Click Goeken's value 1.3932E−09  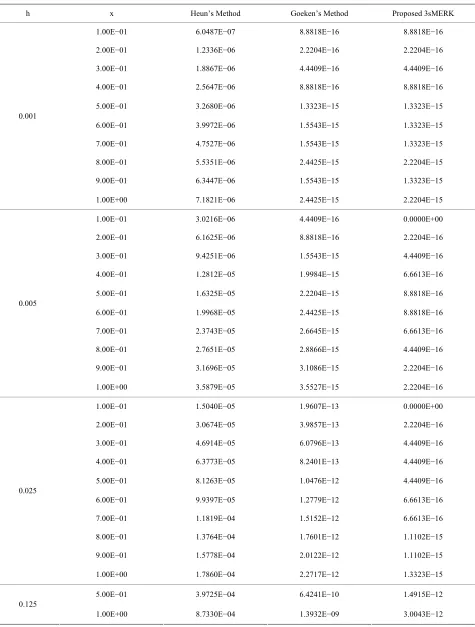[x=319, y=614]
